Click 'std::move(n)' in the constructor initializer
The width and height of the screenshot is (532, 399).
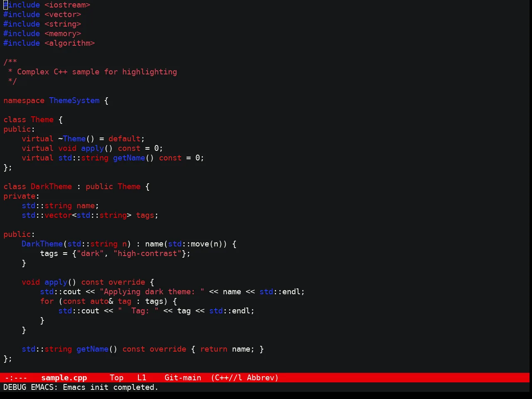pyautogui.click(x=195, y=244)
